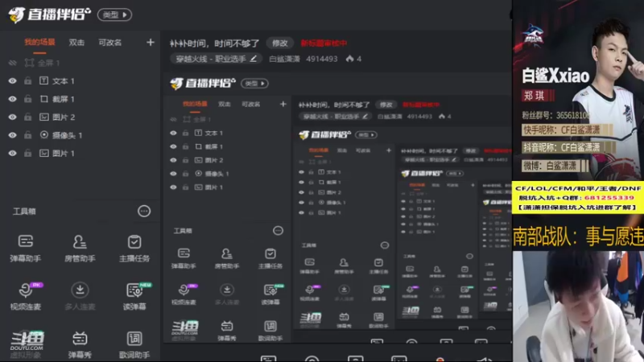Hide the 图片 1 layer
Screen dimensions: 644x362
12,153
